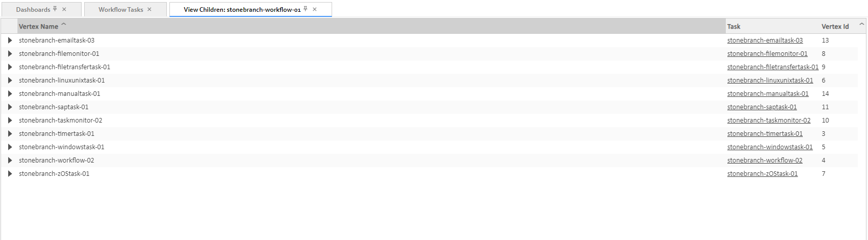Expand the stonebranch-workflow-02 row
The width and height of the screenshot is (868, 240).
point(10,161)
